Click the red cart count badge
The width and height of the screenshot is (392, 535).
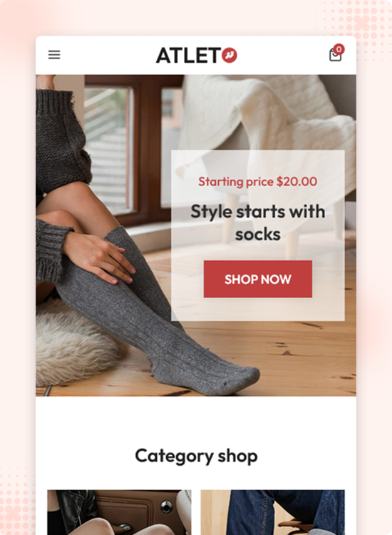click(x=339, y=49)
